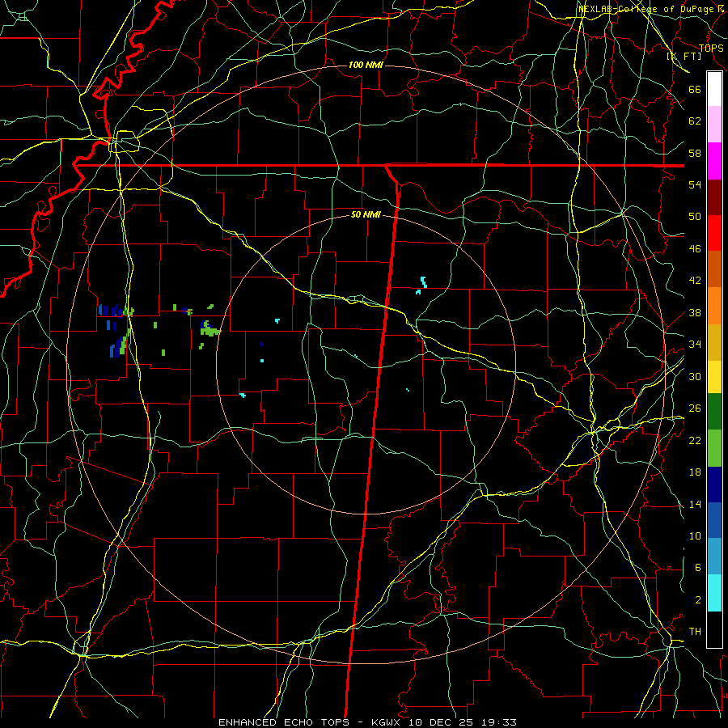The image size is (728, 728).
Task: Pick the dark orange legend swatch
Action: [x=714, y=269]
